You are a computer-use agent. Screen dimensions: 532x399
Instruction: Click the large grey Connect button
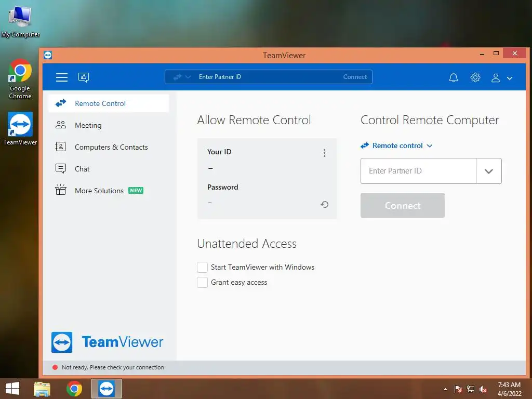click(403, 205)
